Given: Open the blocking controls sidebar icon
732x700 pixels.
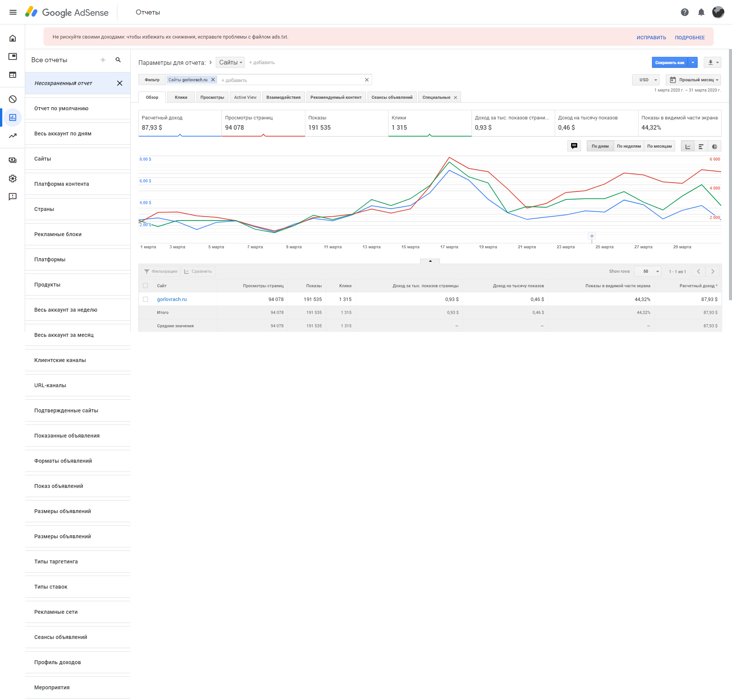Looking at the screenshot, I should click(x=13, y=99).
